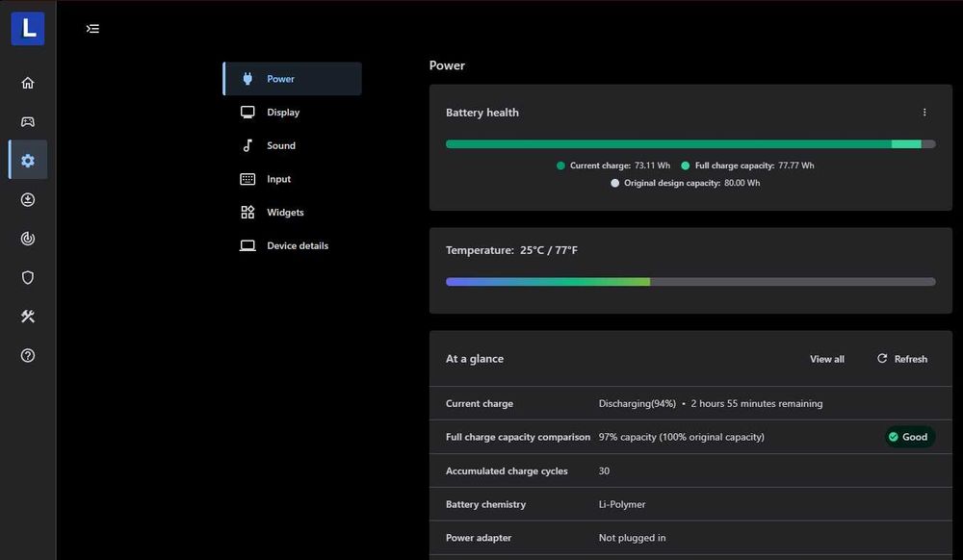Screen dimensions: 963x560
Task: Click the 'Not plugged in' power adapter value
Action: [x=632, y=537]
